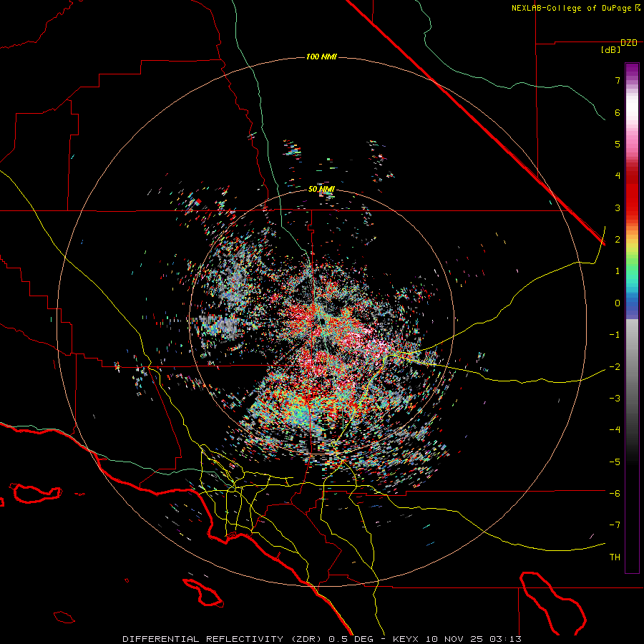Click the 50 NMI range ring label
The height and width of the screenshot is (644, 644).
pos(321,189)
